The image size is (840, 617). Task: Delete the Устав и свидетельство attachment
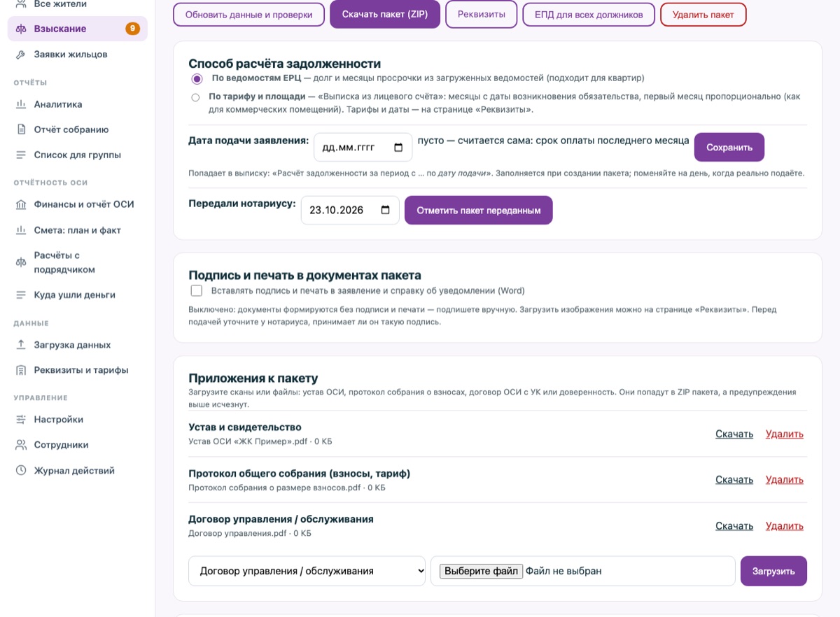tap(785, 434)
